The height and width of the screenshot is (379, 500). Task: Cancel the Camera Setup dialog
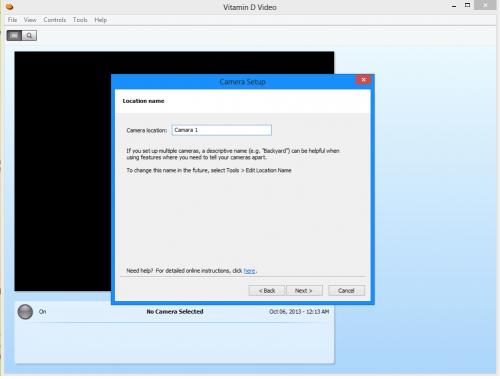click(346, 291)
